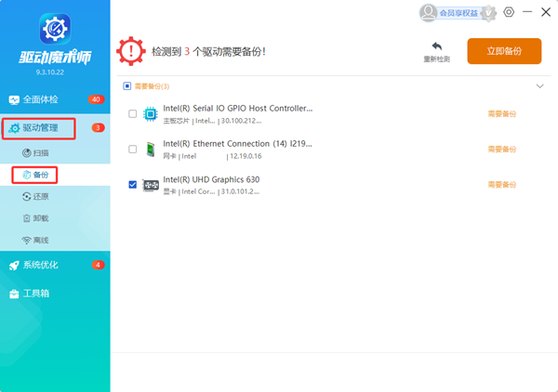Select Intel(R) Ethernet Connection (14) I219 text
558x392 pixels.
click(x=237, y=144)
